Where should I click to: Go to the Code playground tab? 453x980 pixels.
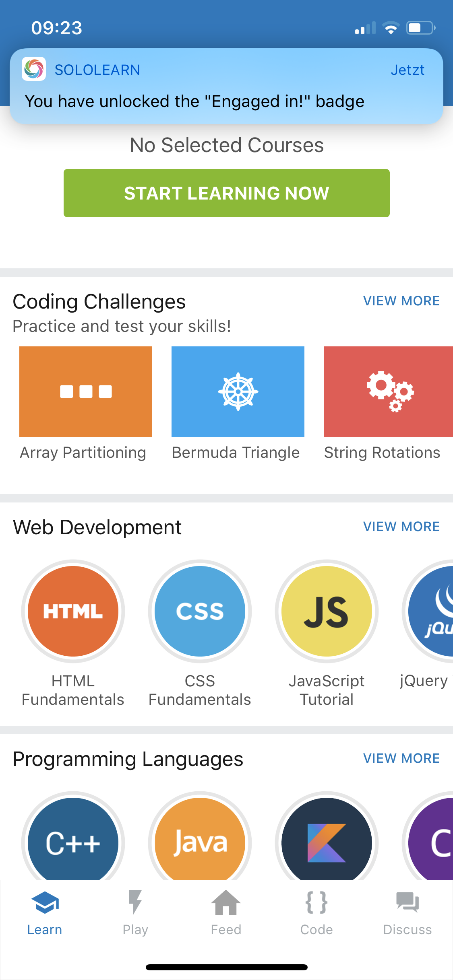point(316,912)
